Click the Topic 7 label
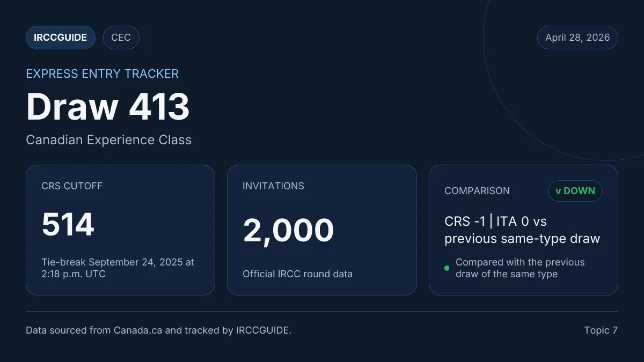Screen dimensions: 644x362 (601, 330)
